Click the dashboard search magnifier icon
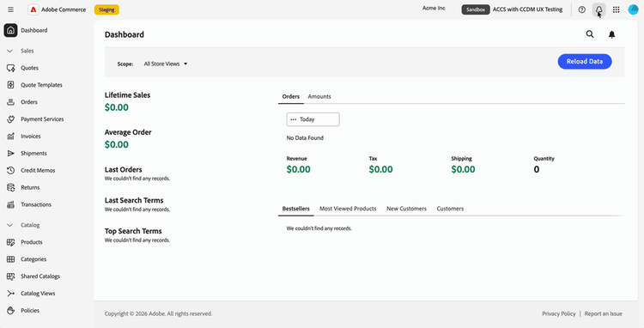This screenshot has width=644, height=328. click(590, 34)
